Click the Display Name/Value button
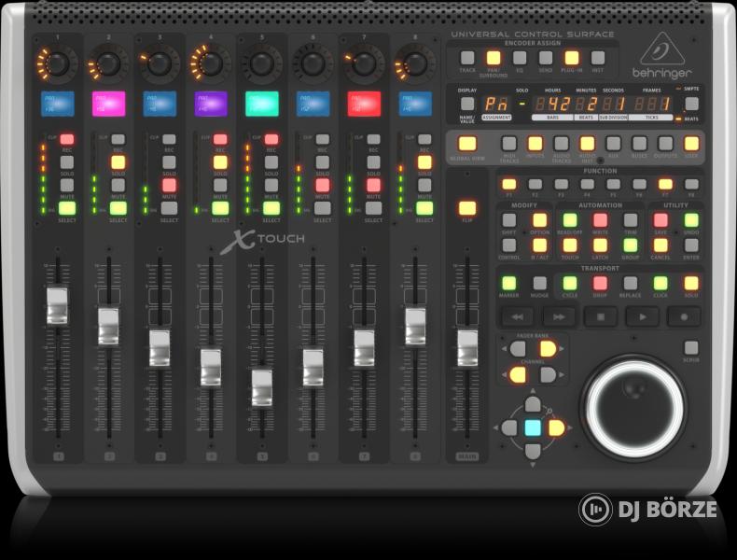 click(467, 104)
